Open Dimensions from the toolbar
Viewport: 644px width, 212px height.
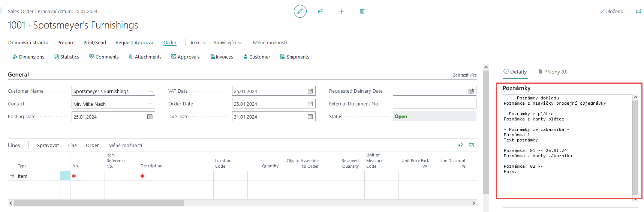tap(28, 57)
